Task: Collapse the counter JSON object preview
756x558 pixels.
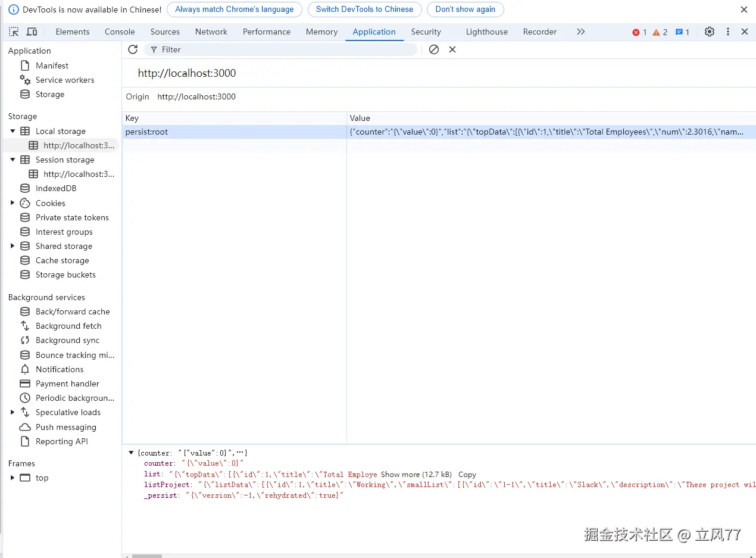Action: (131, 453)
